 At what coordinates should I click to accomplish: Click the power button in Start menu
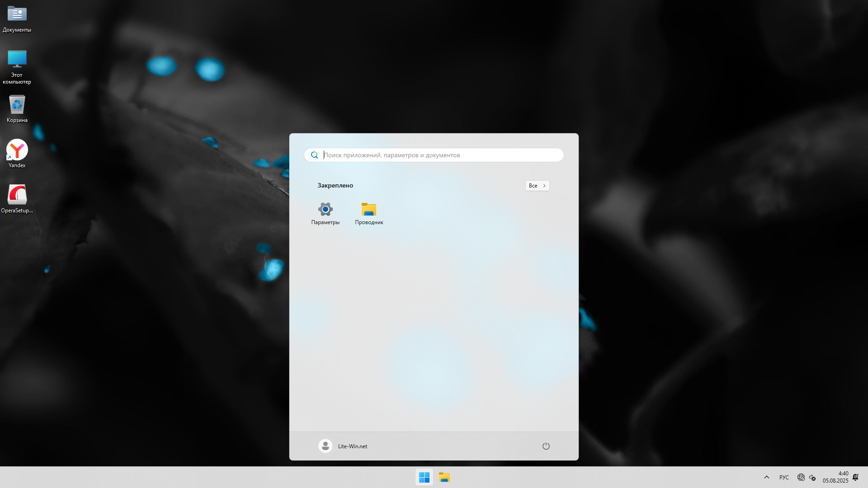click(x=546, y=446)
